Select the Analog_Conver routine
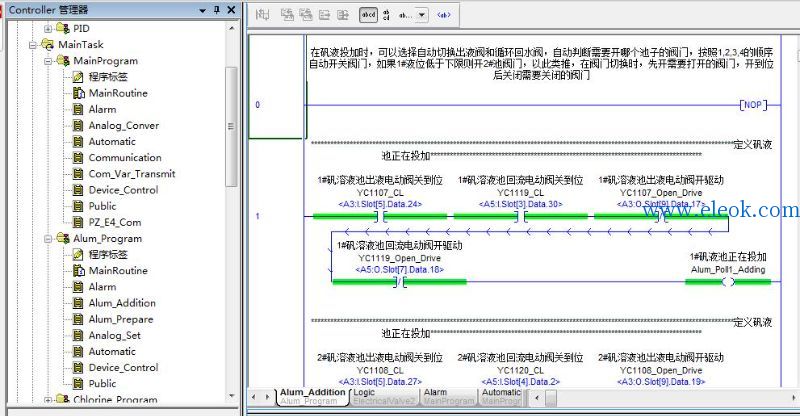800x416 pixels. coord(123,126)
